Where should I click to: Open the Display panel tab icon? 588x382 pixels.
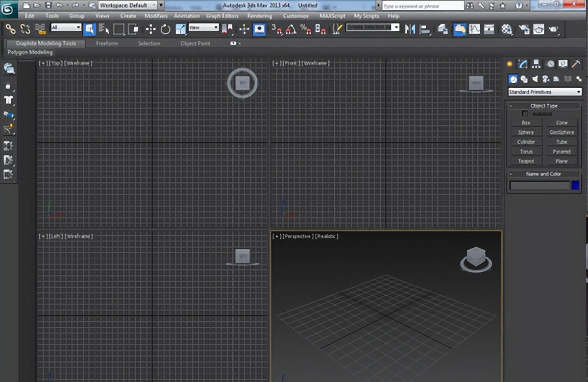[x=563, y=64]
